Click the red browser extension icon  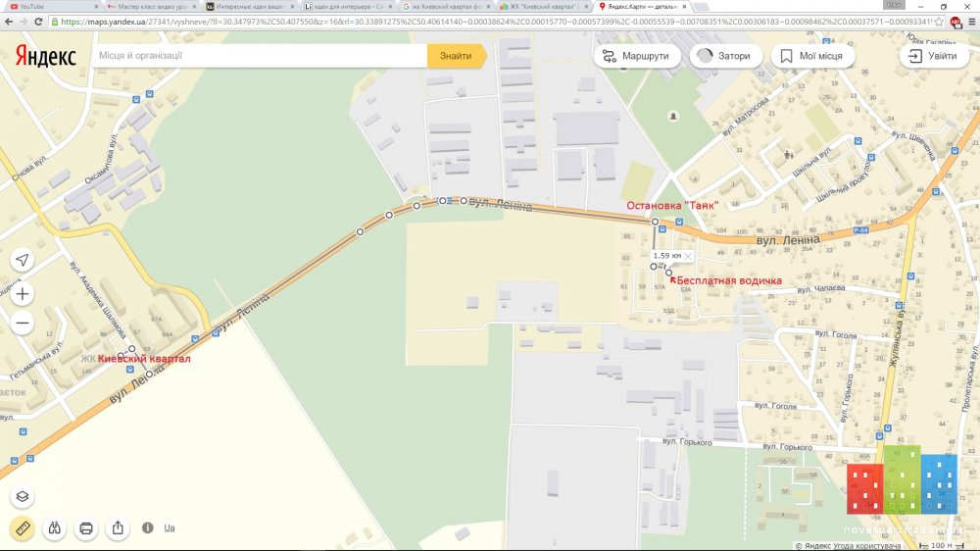pos(955,22)
